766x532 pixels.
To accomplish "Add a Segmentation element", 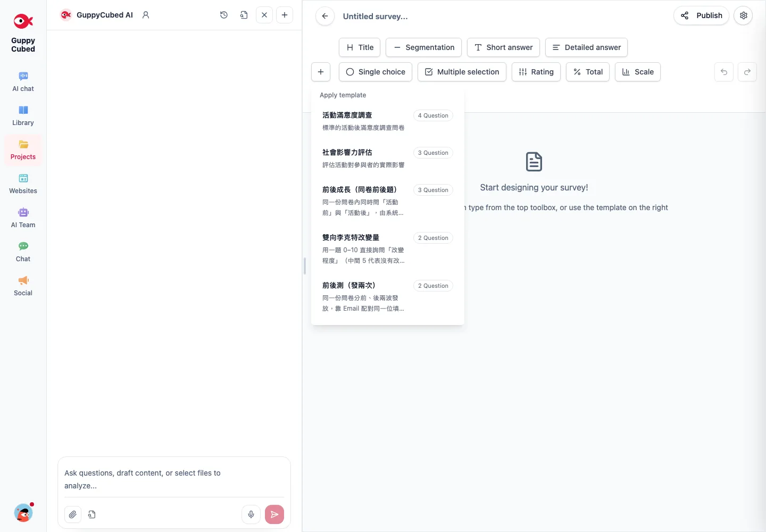I will pos(423,47).
